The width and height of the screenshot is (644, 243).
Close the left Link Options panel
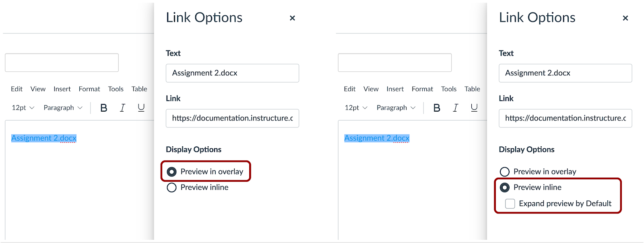(292, 18)
